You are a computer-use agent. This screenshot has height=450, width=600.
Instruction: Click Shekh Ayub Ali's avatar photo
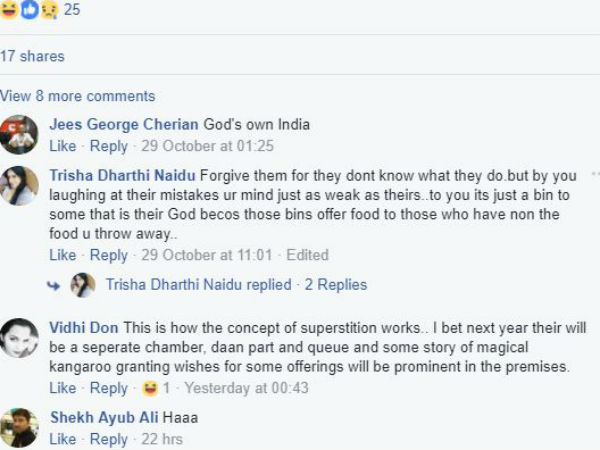(19, 427)
